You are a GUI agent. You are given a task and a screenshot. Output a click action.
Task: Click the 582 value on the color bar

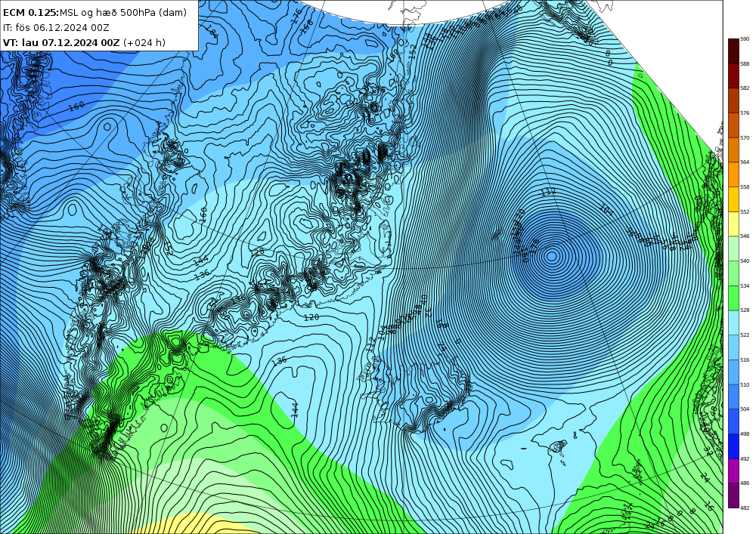(x=745, y=88)
